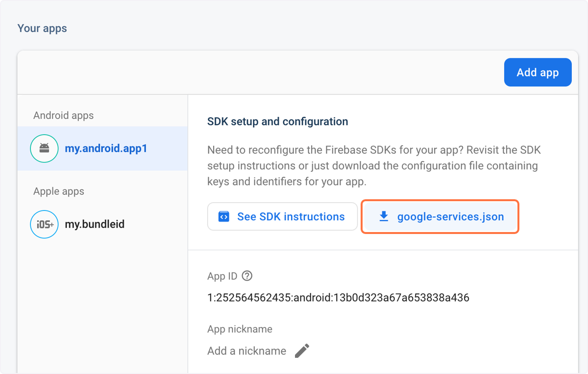Edit nickname with the pencil icon
This screenshot has width=588, height=374.
pos(302,351)
